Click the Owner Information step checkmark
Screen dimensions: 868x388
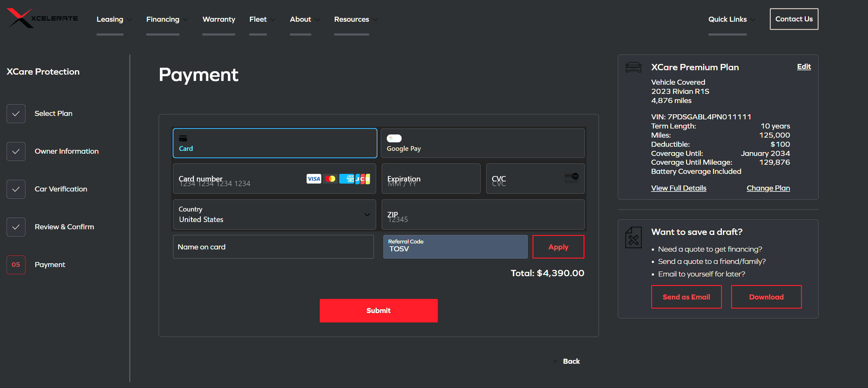click(x=16, y=151)
